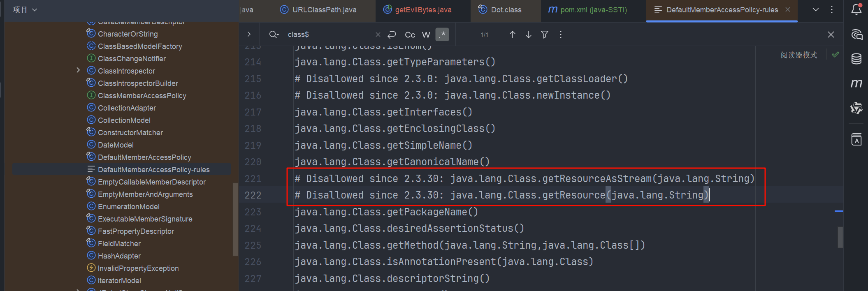Click the reader mode label

[x=799, y=55]
